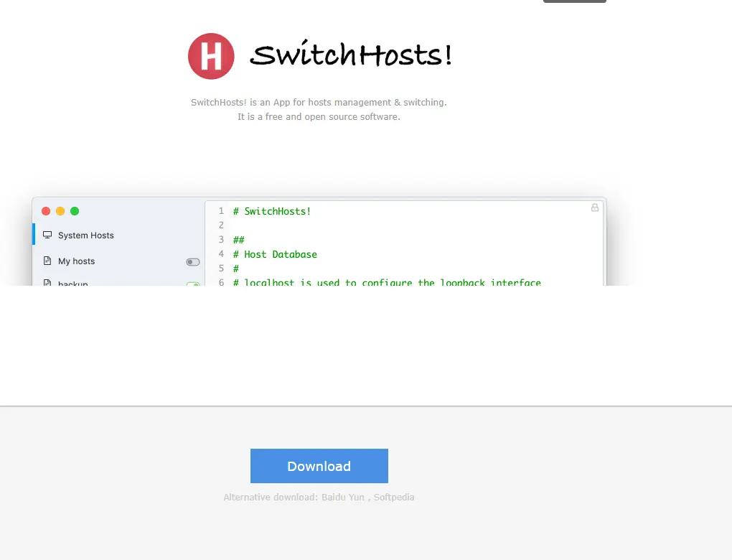Select the backup entry in the list
The width and height of the screenshot is (732, 560).
click(119, 281)
